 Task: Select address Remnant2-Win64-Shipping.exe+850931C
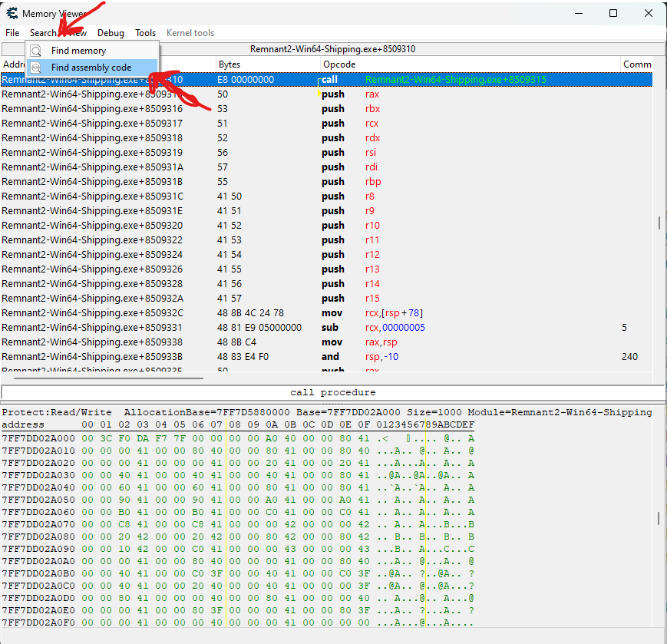coord(92,196)
